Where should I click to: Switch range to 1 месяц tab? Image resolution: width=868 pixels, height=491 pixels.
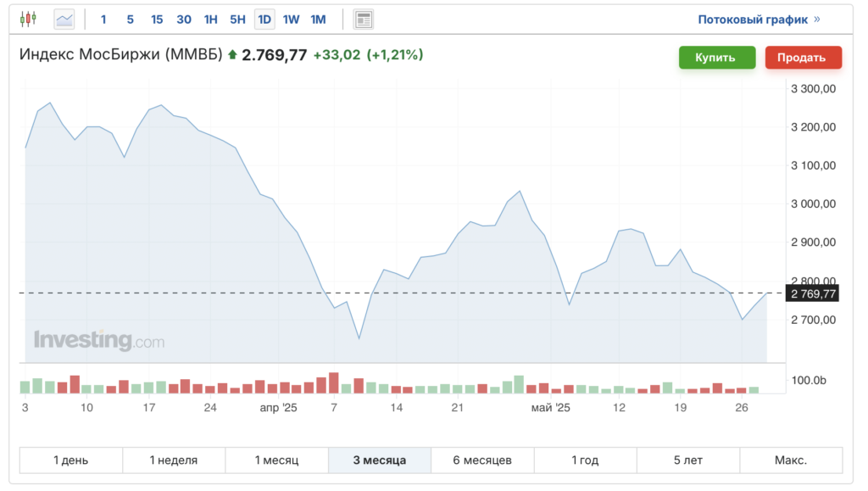point(276,460)
